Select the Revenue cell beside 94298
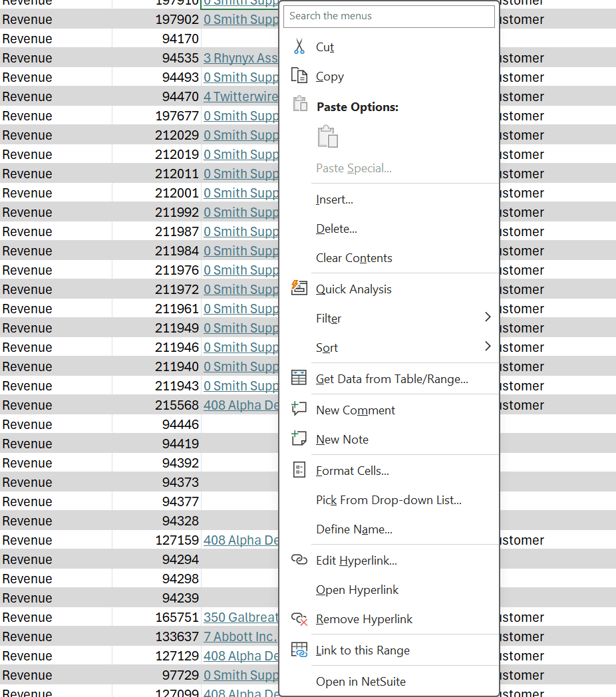 click(x=56, y=579)
